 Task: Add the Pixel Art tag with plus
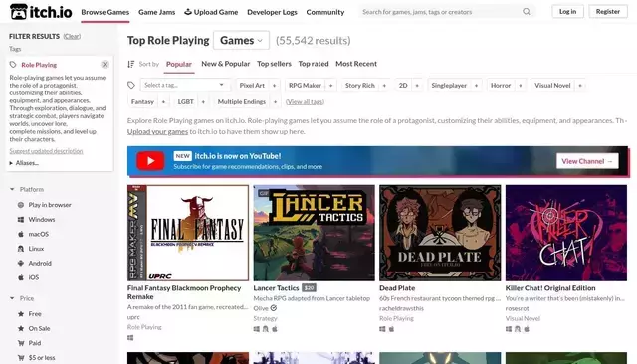(275, 85)
